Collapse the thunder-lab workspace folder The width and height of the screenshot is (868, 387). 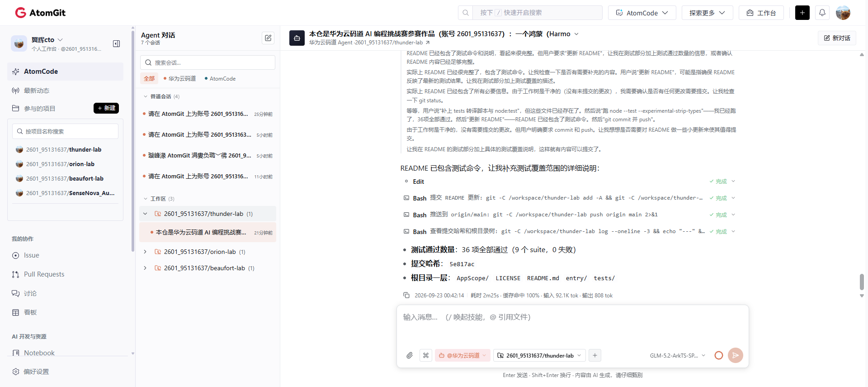[145, 214]
